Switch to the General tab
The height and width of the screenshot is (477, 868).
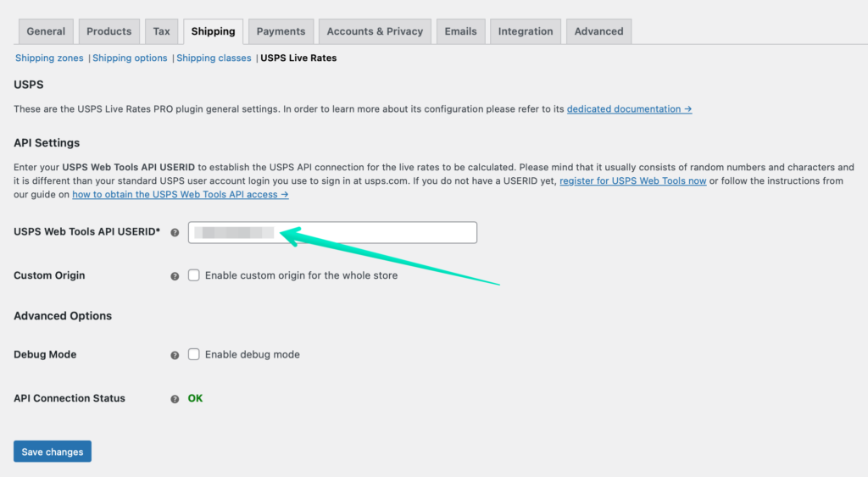point(46,31)
